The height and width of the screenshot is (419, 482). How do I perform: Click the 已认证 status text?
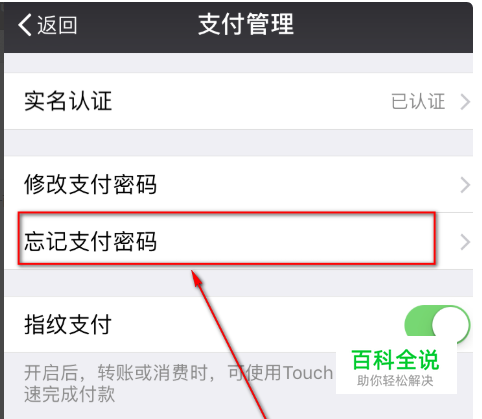point(418,101)
